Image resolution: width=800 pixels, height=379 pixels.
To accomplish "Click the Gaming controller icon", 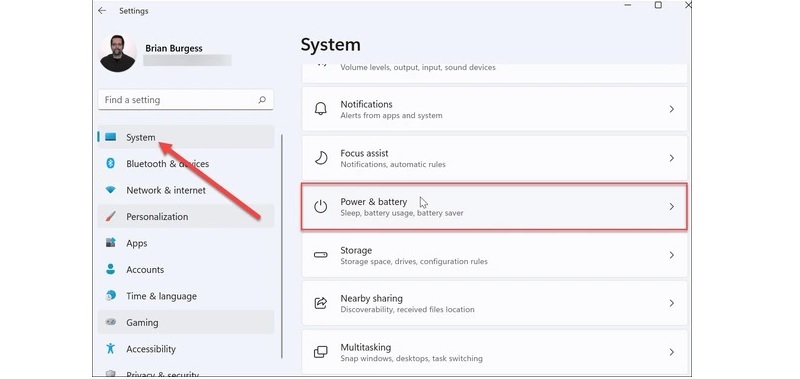I will point(110,322).
